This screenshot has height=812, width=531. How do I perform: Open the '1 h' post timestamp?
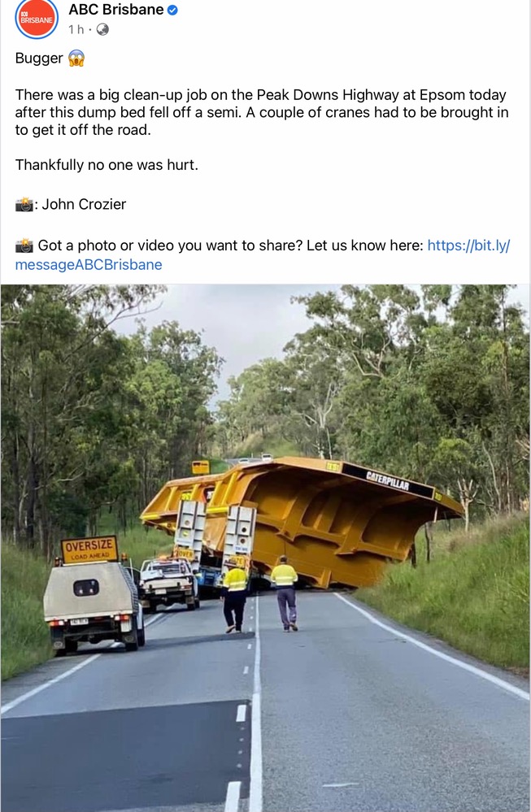coord(76,29)
